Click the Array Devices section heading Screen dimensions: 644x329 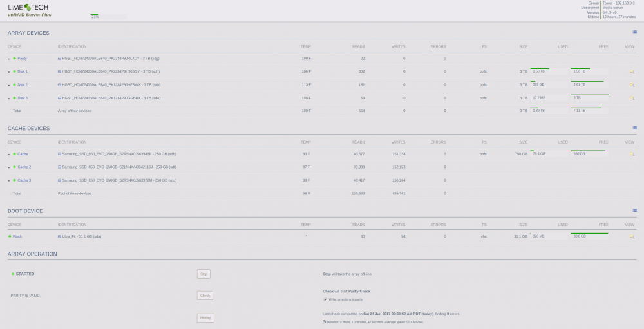[28, 33]
